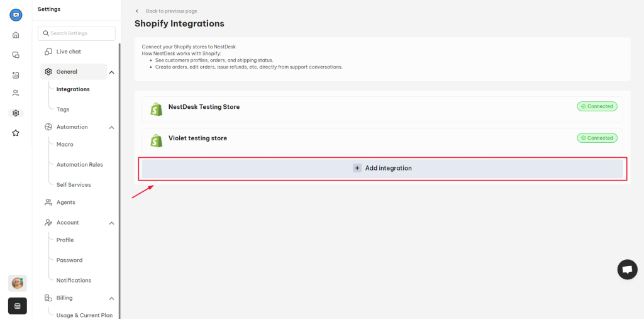Focus the Search Settings input field
The height and width of the screenshot is (319, 644).
pos(76,33)
